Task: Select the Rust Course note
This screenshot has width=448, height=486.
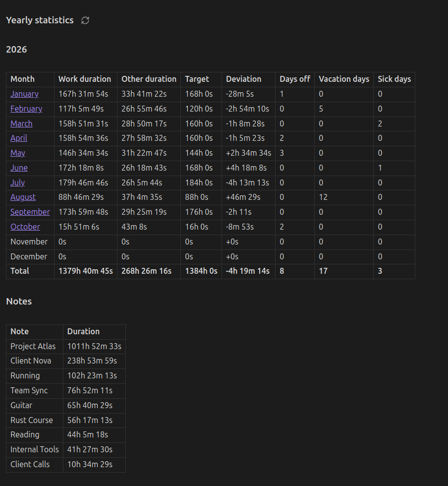Action: click(x=32, y=421)
